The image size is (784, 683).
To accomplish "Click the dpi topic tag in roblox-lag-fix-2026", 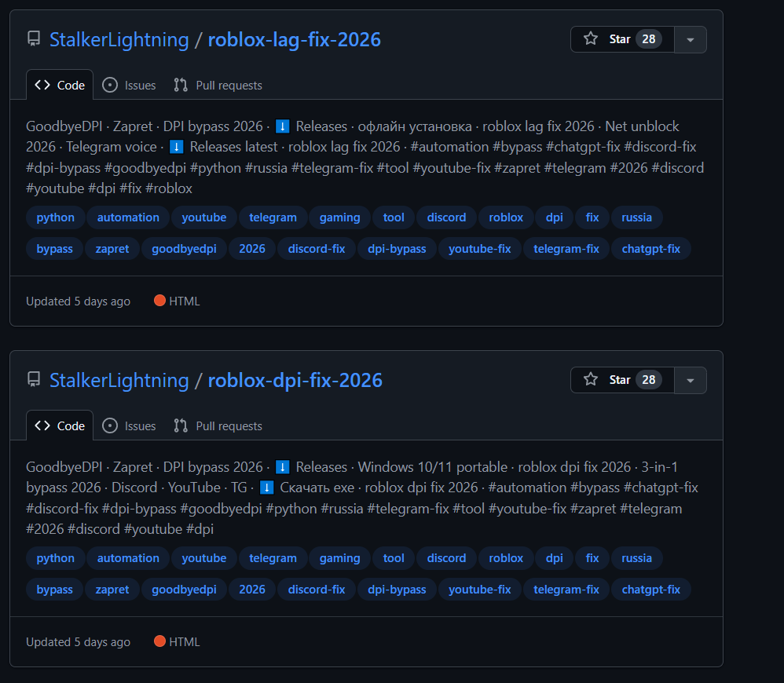I will tap(555, 217).
